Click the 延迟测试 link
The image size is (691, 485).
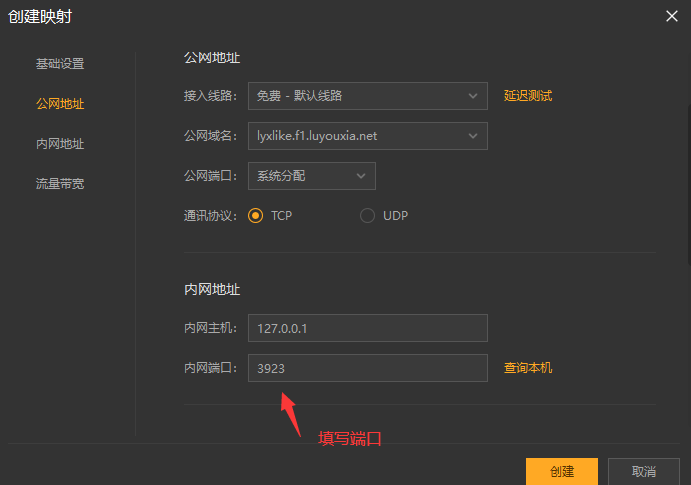[x=528, y=96]
